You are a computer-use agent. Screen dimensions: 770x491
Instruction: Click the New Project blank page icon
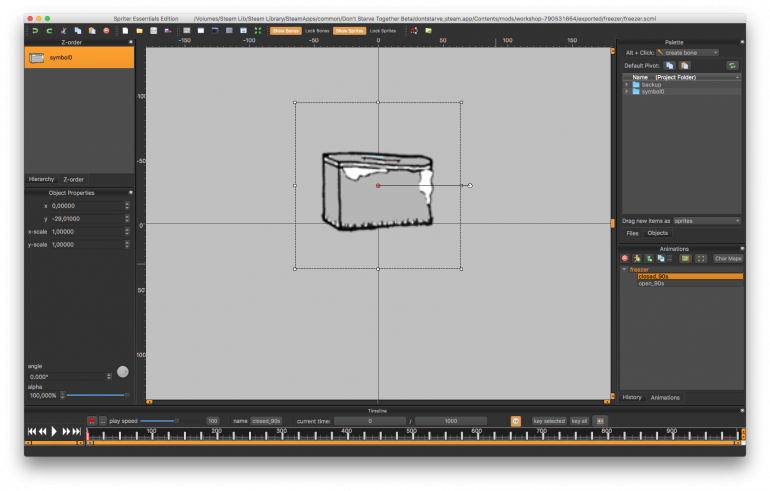click(x=125, y=30)
